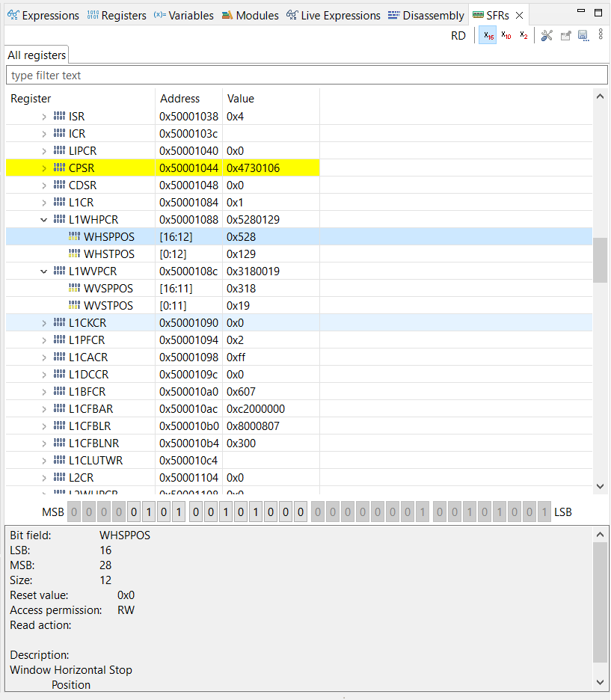This screenshot has height=700, width=611.
Task: Open SFR settings via the wrench icon
Action: click(546, 35)
